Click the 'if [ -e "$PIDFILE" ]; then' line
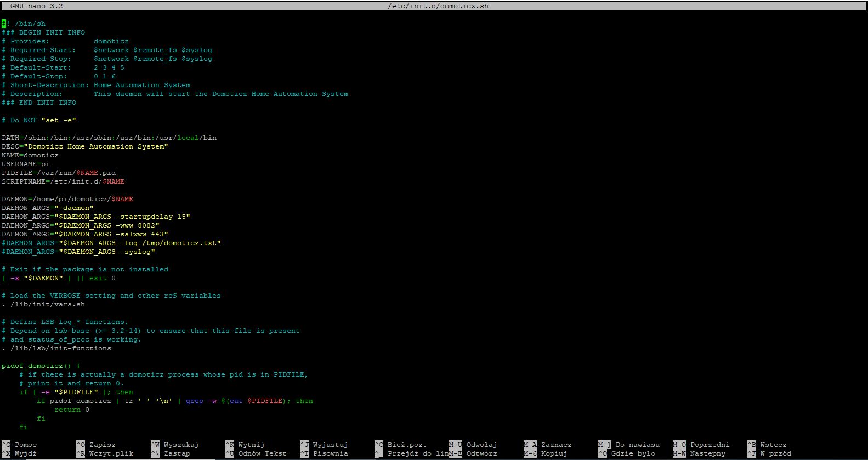 tap(76, 392)
